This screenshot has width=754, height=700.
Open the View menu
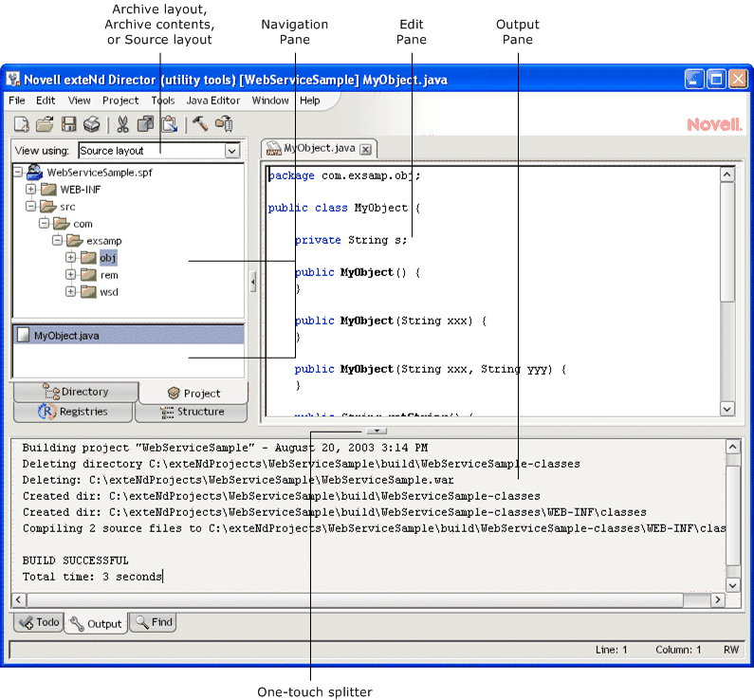[x=80, y=101]
